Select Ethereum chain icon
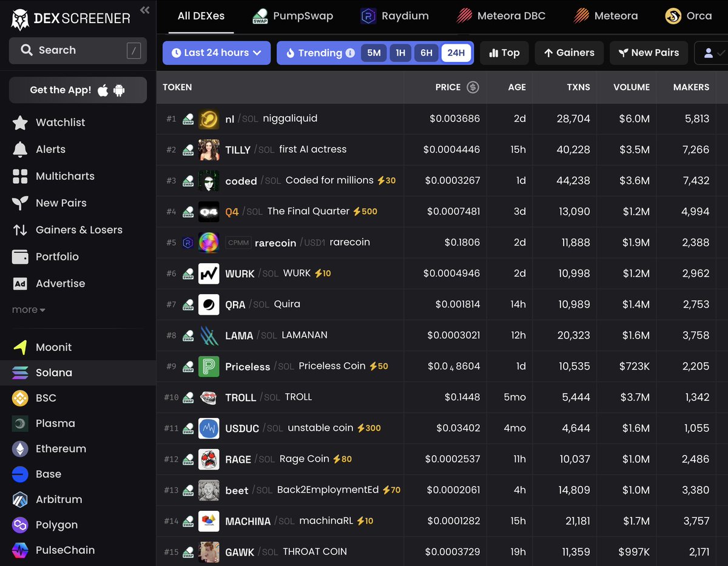Image resolution: width=728 pixels, height=566 pixels. click(x=20, y=449)
